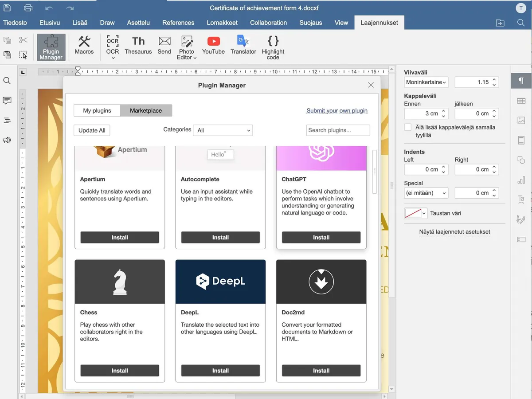
Task: Open the Photo Editor plugin
Action: pos(187,47)
